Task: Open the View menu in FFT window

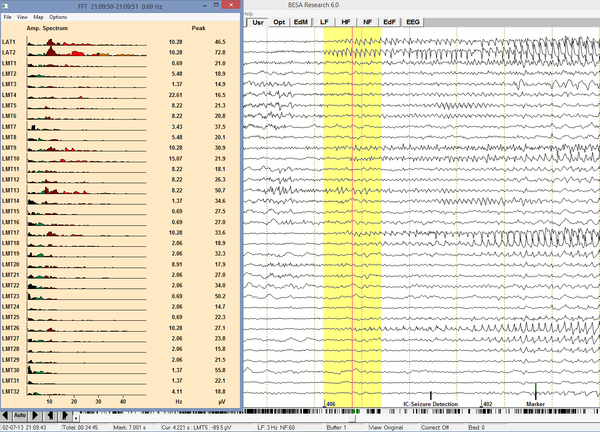Action: pyautogui.click(x=21, y=17)
